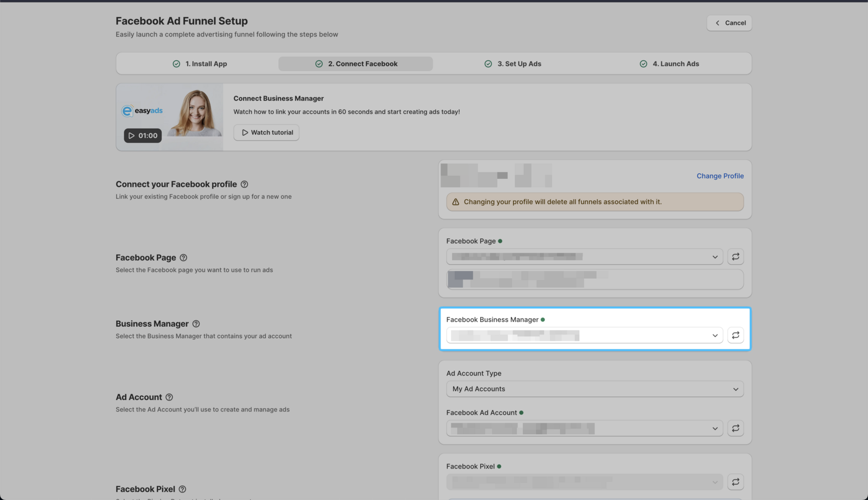Expand the Facebook Ad Account selector
Image resolution: width=868 pixels, height=500 pixels.
[584, 428]
